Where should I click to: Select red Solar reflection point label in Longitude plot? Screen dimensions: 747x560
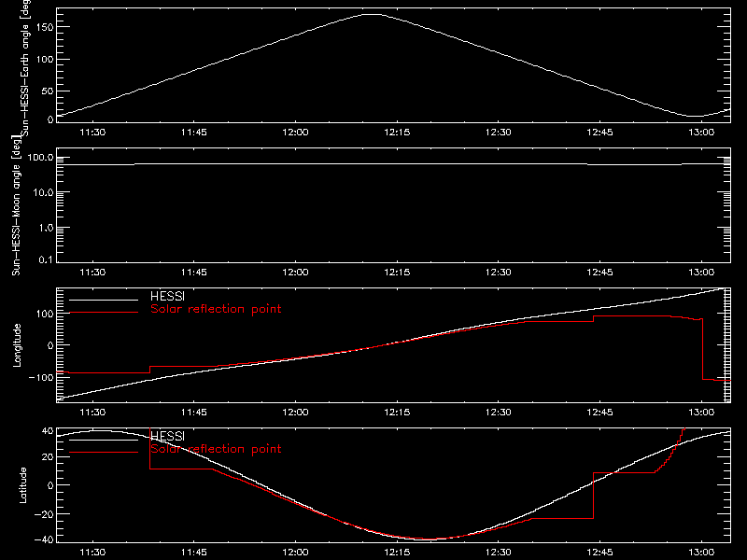coord(216,309)
